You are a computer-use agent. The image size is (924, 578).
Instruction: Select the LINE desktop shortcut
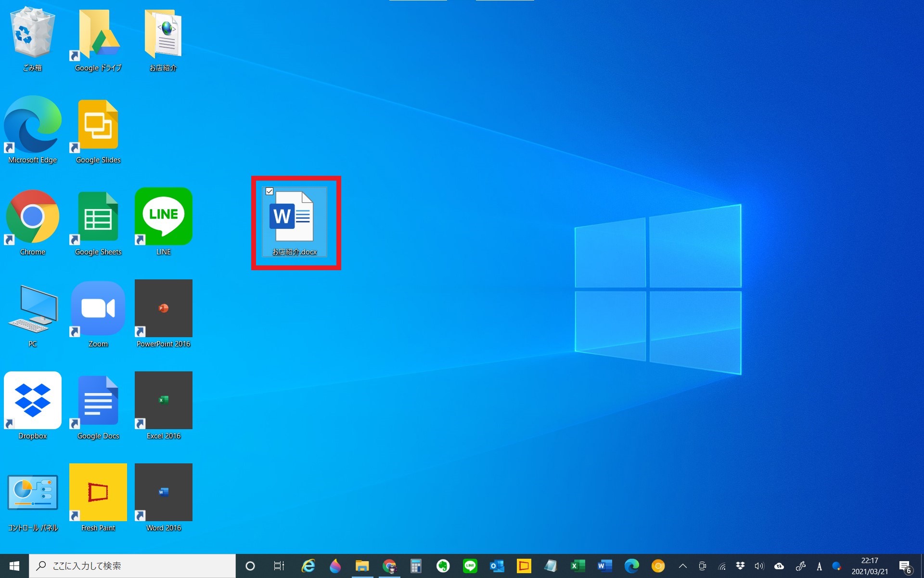(x=164, y=222)
